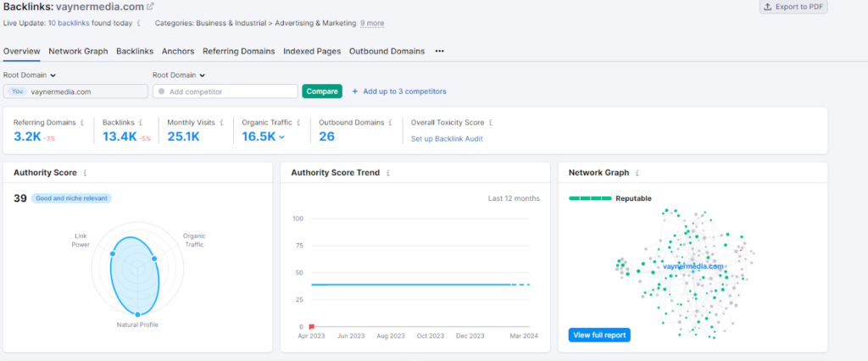Click info icon next to Referring Domains
868x361 pixels.
click(x=82, y=122)
